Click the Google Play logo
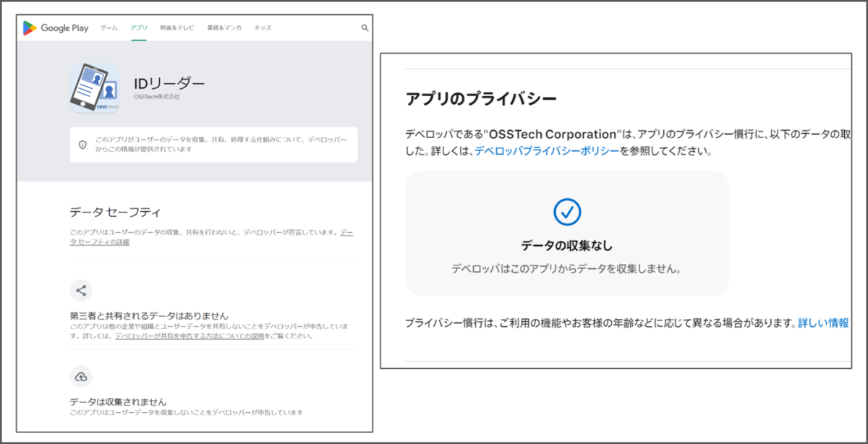This screenshot has width=868, height=444. coord(56,27)
